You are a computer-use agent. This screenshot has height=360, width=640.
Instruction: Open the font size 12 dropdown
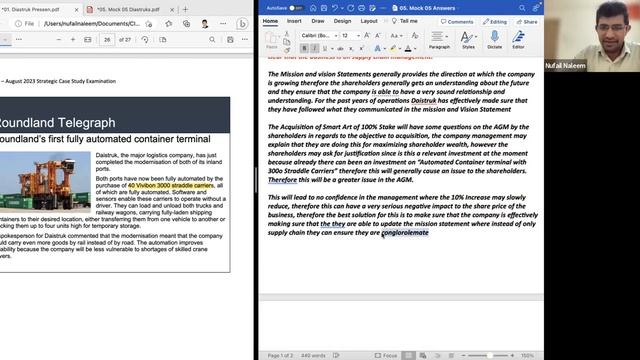click(358, 36)
